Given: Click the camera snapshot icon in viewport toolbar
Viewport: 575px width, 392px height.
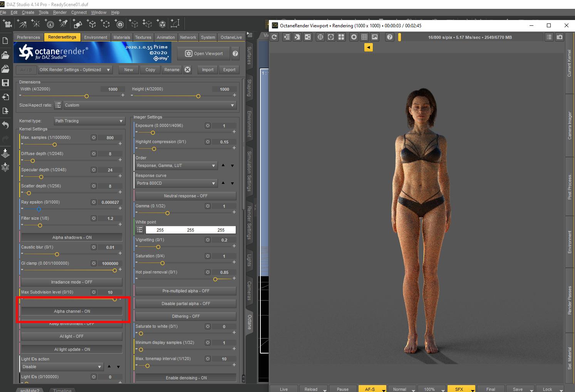Looking at the screenshot, I should (560, 37).
